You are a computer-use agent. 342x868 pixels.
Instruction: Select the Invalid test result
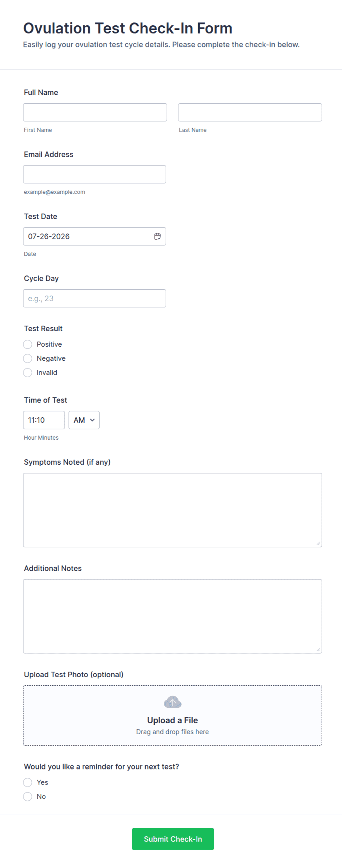point(28,373)
